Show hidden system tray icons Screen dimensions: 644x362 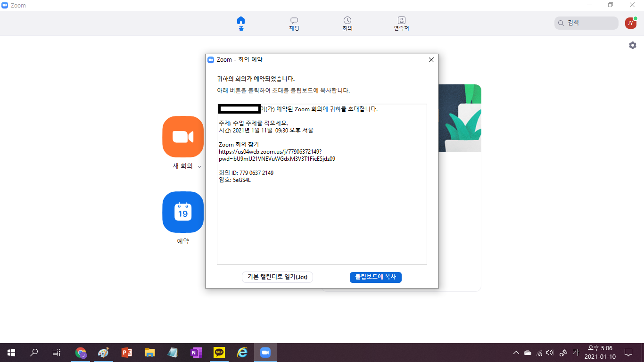click(x=516, y=353)
